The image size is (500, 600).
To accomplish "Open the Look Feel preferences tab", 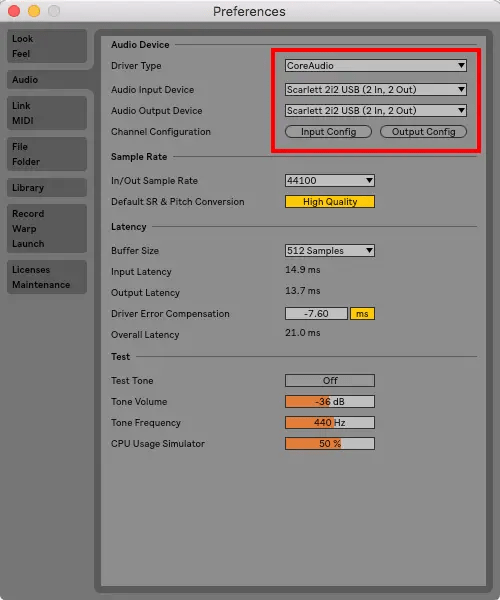I will click(x=47, y=46).
